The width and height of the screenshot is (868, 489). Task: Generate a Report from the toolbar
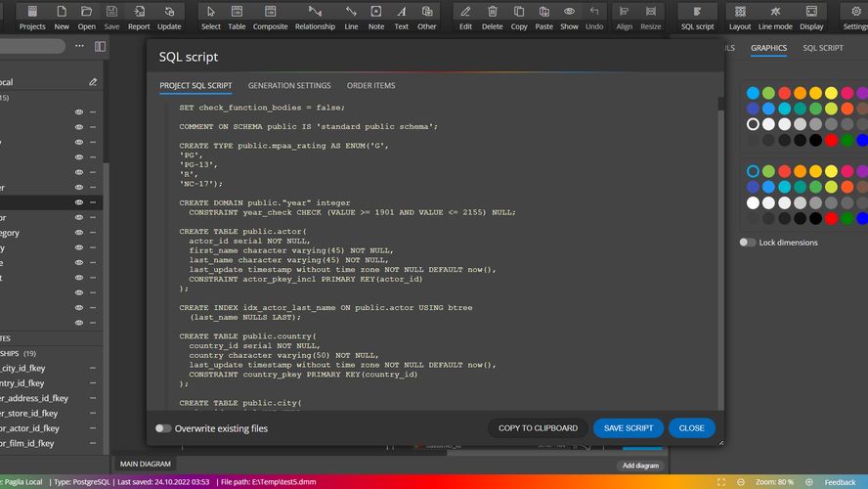point(139,18)
